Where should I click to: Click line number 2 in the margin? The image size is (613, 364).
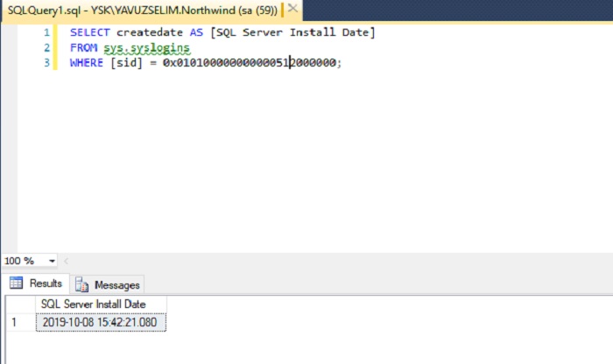[x=47, y=47]
